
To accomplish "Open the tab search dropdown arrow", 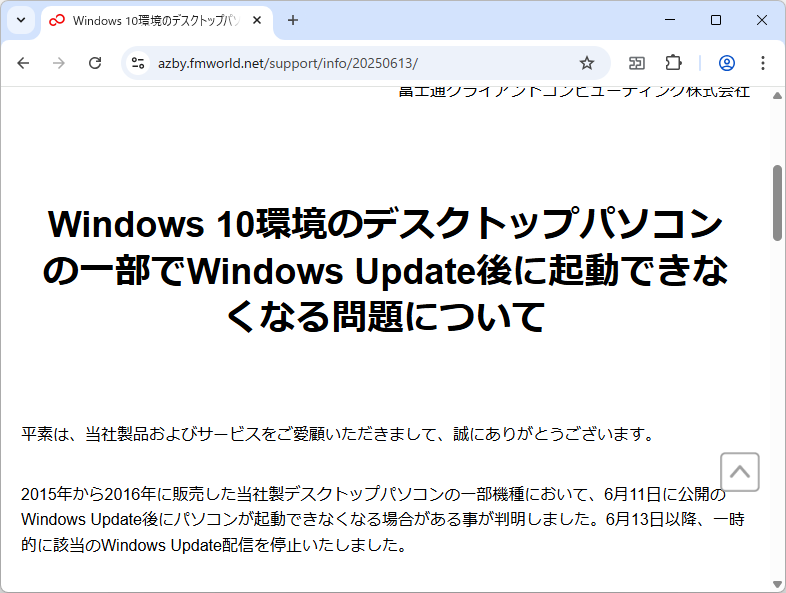I will pos(21,20).
